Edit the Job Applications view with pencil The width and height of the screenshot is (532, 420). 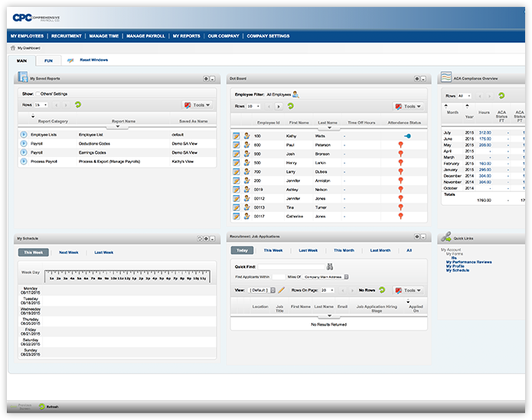coord(281,290)
